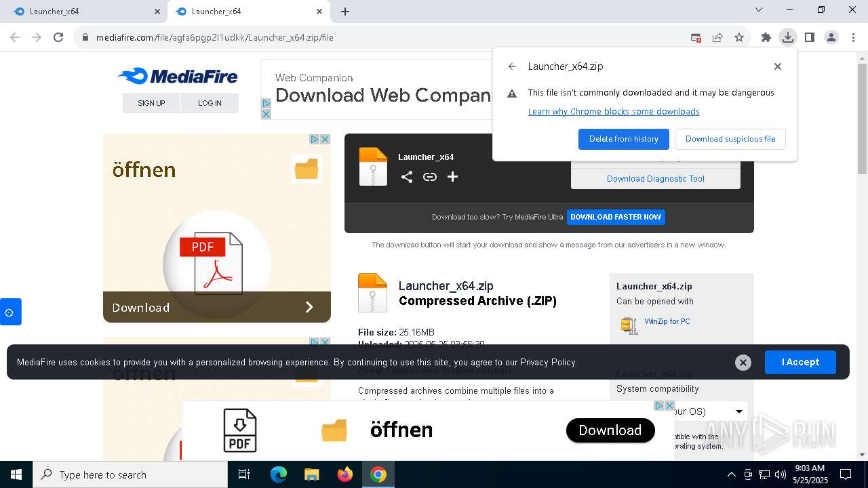Screen dimensions: 868x488
Task: Open the tab search dropdown arrow
Action: click(759, 10)
